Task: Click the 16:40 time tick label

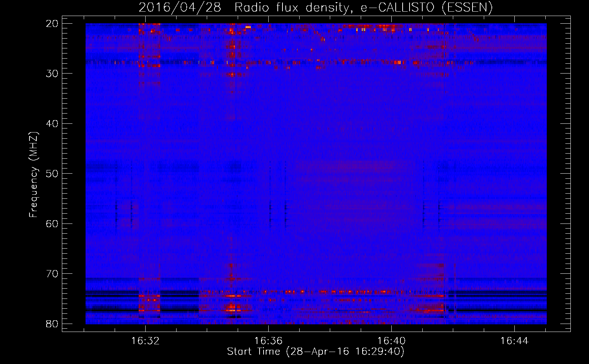Action: point(391,341)
